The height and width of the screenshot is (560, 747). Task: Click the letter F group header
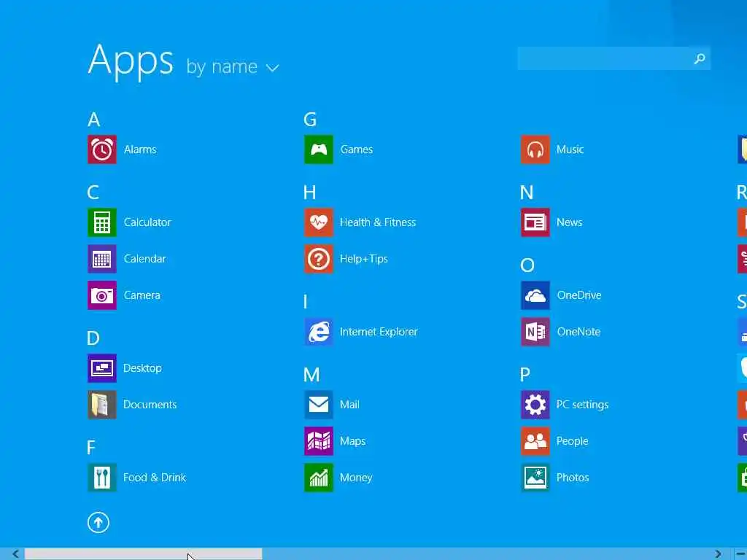point(91,448)
